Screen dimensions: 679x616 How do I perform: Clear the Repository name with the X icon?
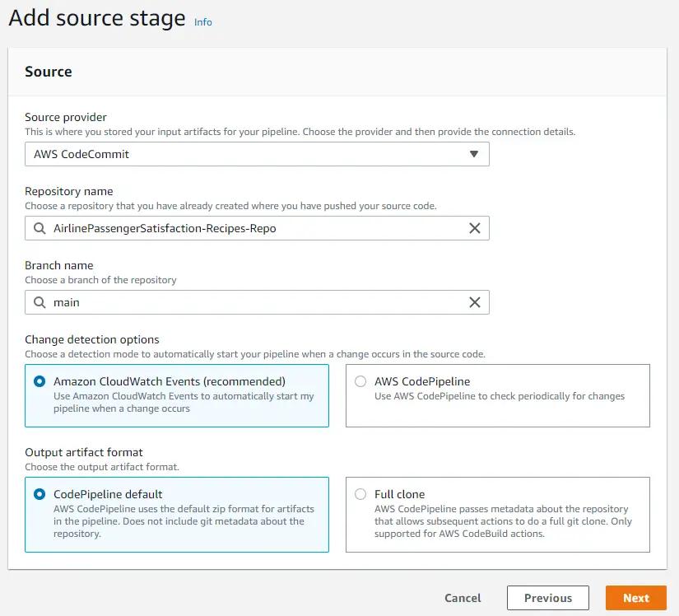pyautogui.click(x=475, y=228)
